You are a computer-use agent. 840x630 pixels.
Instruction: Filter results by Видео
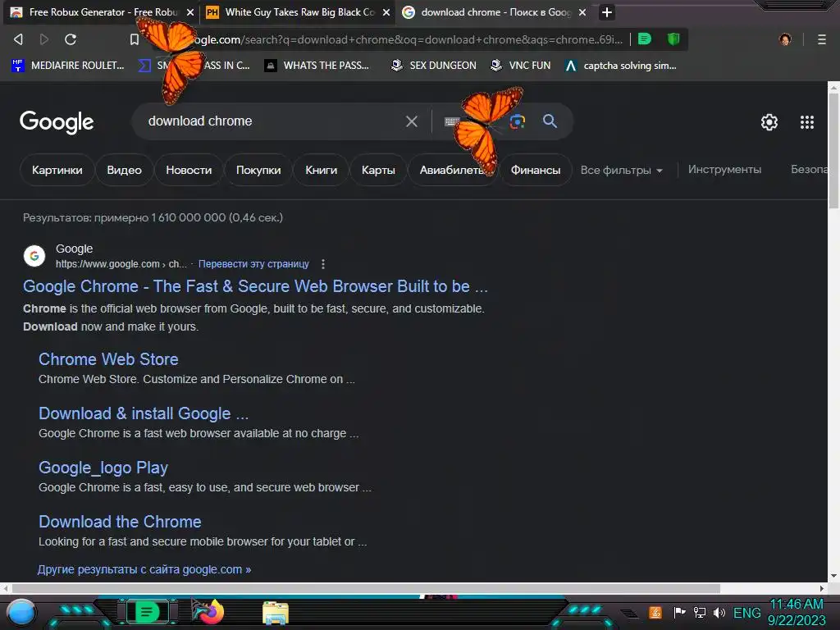[x=125, y=170]
